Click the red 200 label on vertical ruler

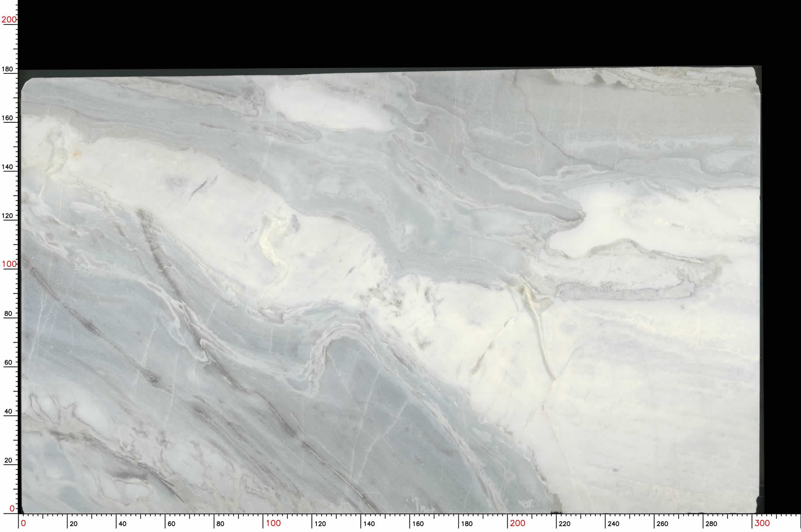[x=9, y=20]
